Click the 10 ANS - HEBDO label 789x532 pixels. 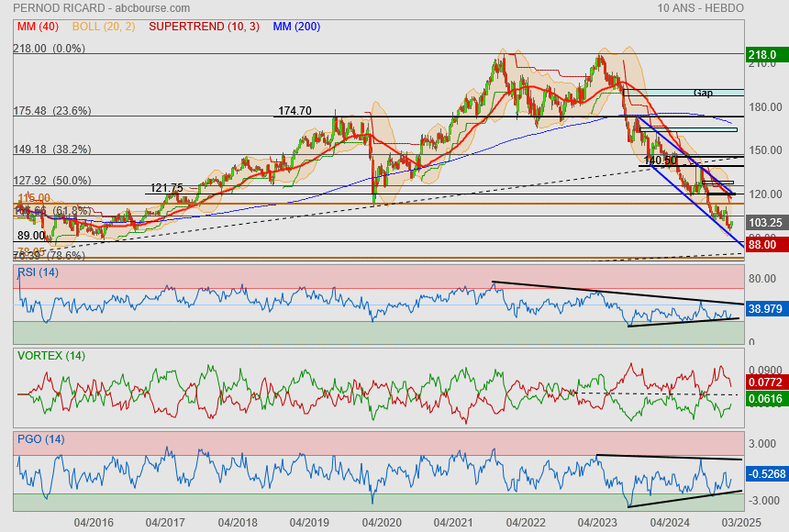700,8
